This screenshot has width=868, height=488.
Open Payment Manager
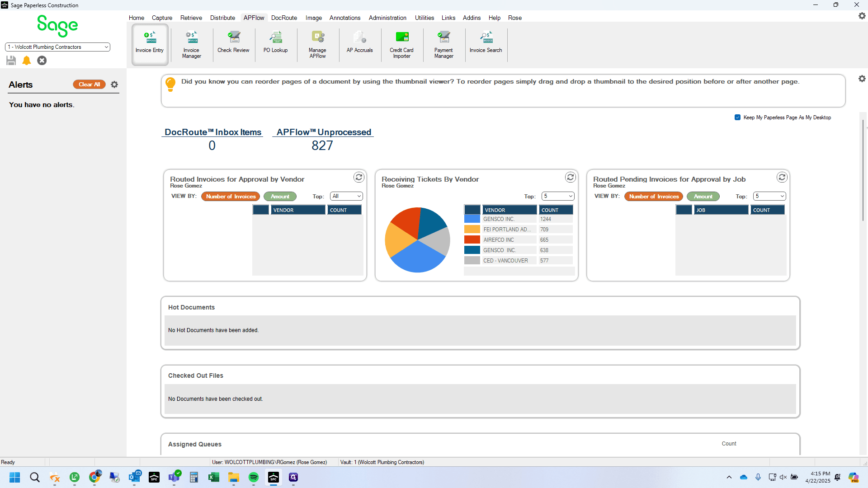coord(443,44)
